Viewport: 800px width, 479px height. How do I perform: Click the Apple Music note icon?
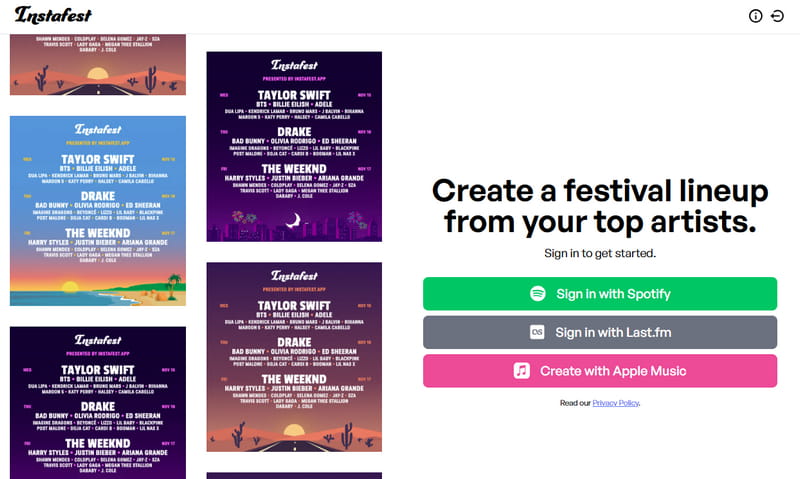tap(522, 371)
